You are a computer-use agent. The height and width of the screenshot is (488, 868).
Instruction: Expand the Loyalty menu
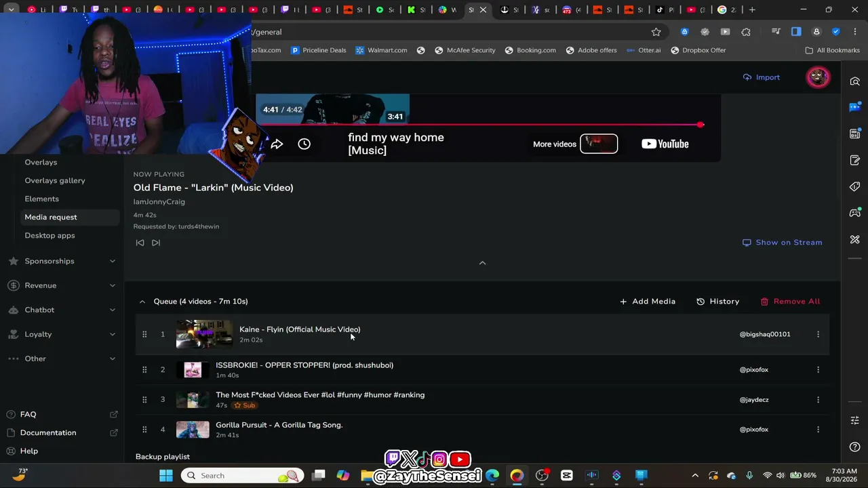[x=62, y=334]
